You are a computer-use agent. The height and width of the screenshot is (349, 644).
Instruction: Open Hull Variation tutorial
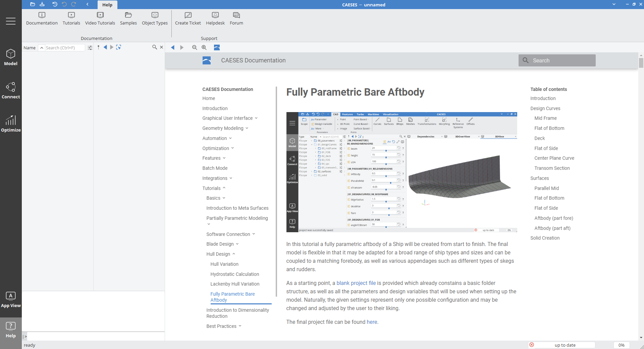pyautogui.click(x=224, y=264)
